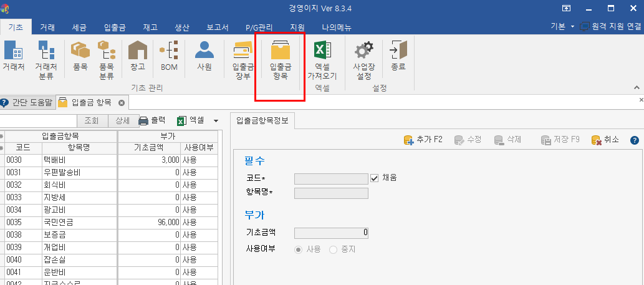The image size is (644, 285).
Task: Open the 사원 employee icon
Action: (x=204, y=56)
